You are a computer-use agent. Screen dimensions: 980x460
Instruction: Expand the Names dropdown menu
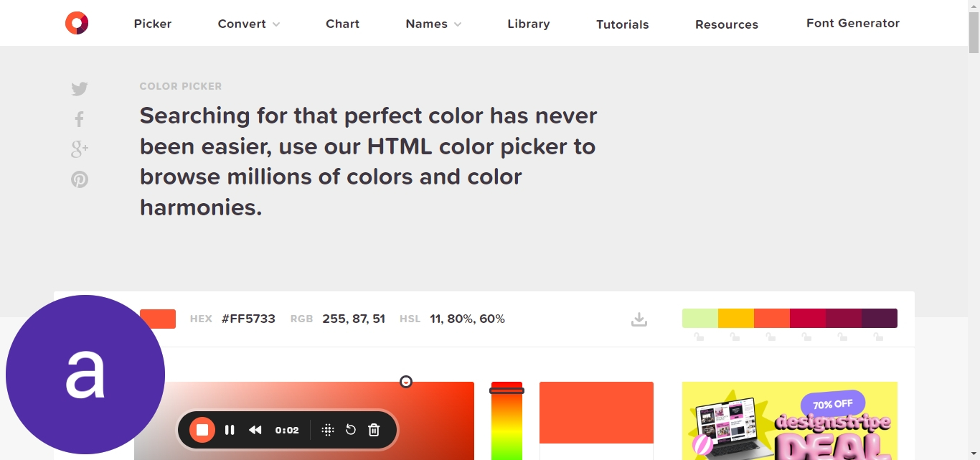click(433, 24)
